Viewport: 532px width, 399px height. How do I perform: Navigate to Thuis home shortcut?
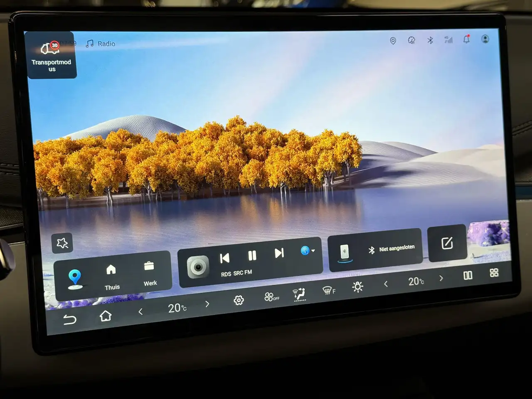point(111,277)
